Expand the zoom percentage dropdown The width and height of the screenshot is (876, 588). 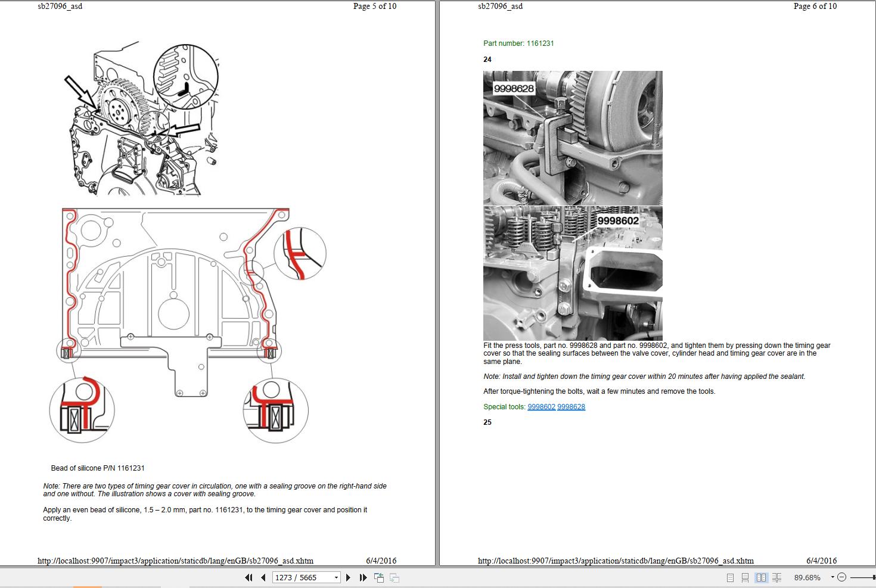832,577
